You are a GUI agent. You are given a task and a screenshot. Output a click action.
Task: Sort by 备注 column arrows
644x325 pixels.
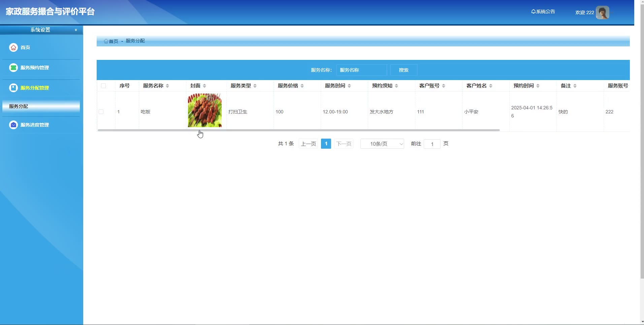575,86
